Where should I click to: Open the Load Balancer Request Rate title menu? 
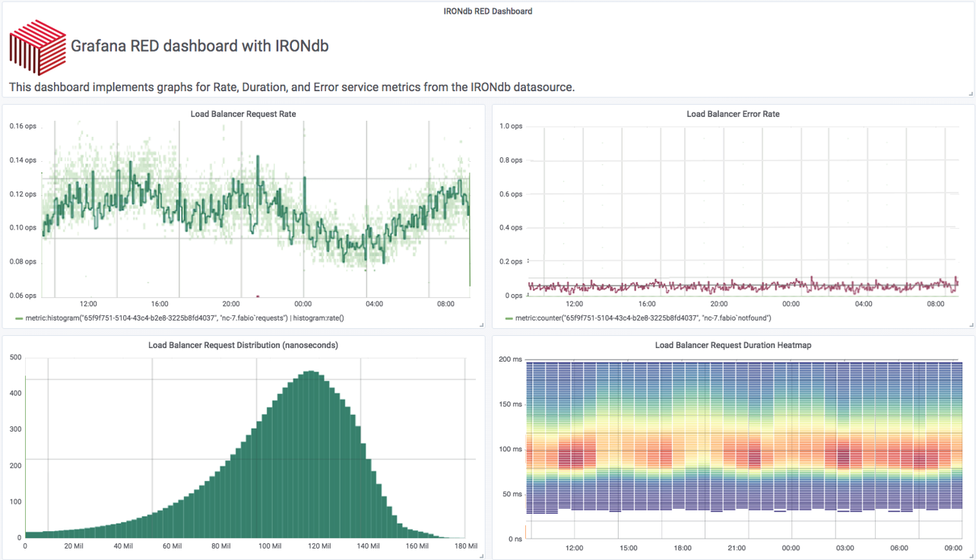(243, 114)
